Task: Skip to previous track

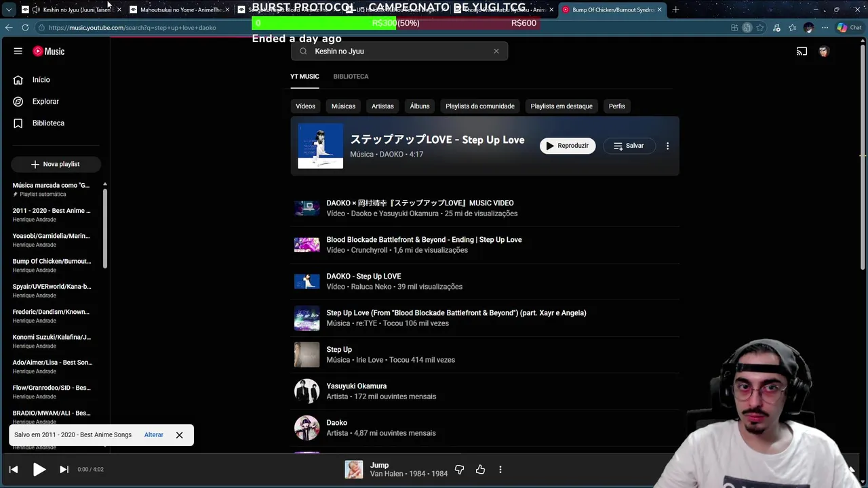Action: pos(14,469)
